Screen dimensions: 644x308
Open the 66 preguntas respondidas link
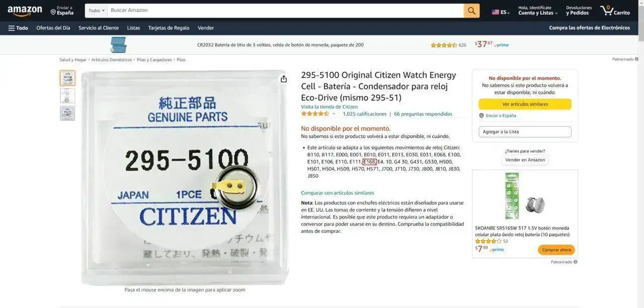(x=423, y=114)
